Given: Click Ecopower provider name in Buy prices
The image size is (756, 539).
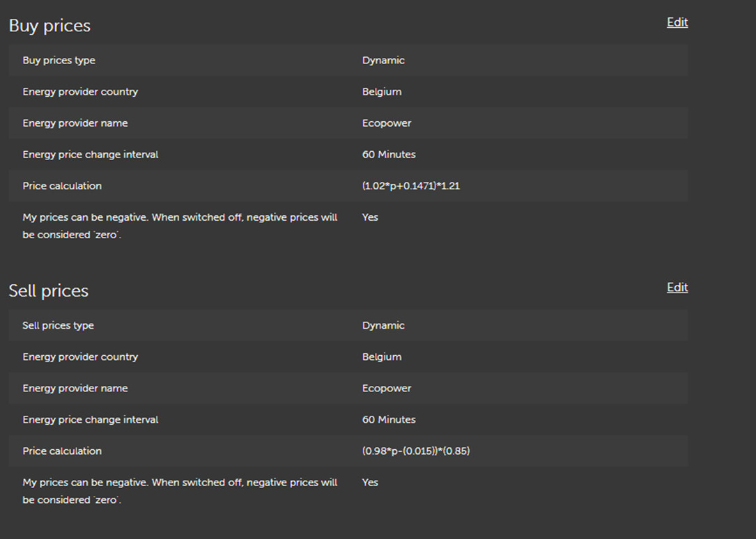Looking at the screenshot, I should click(x=387, y=123).
